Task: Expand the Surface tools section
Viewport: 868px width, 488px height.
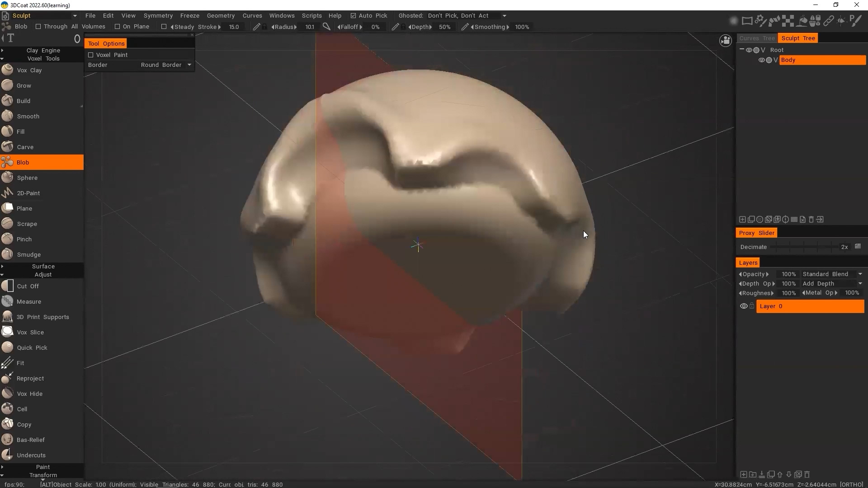Action: pos(43,266)
